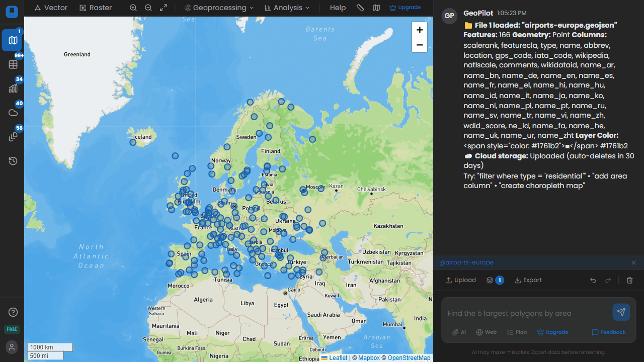Send the chat message
Screen dimensions: 644x362
(x=621, y=312)
